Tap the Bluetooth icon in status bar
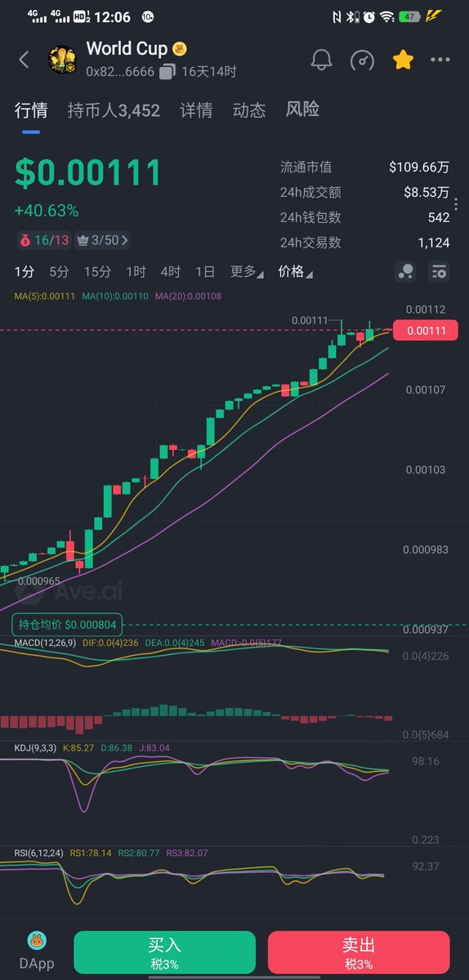 (x=353, y=16)
